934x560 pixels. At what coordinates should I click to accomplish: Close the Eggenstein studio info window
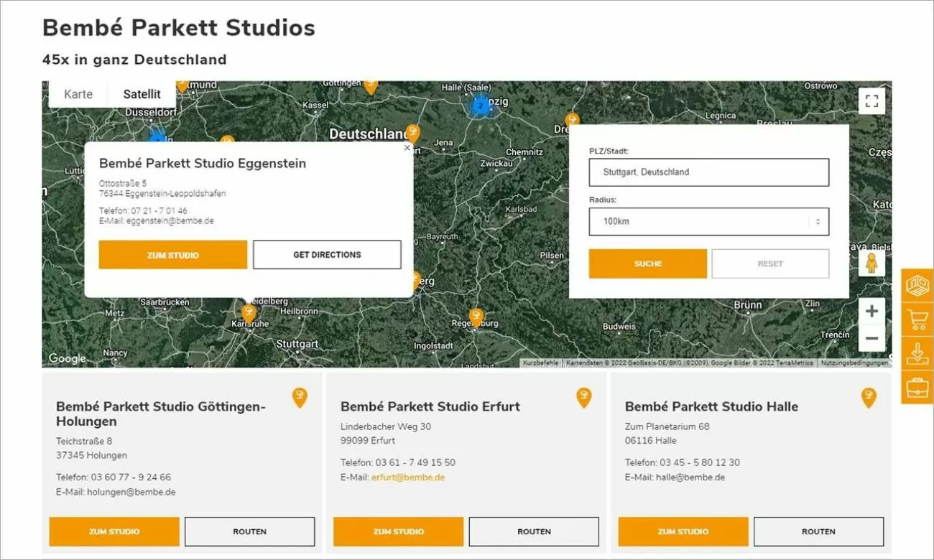[407, 147]
